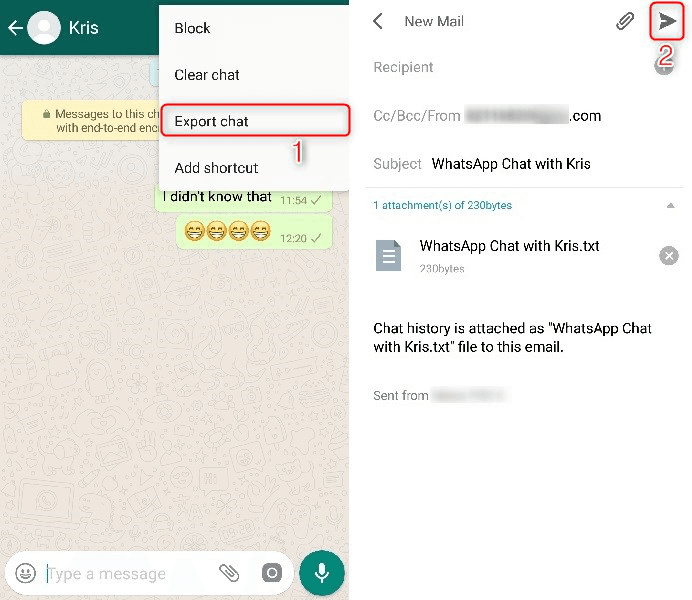Choose Add shortcut menu option
692x600 pixels.
click(216, 168)
